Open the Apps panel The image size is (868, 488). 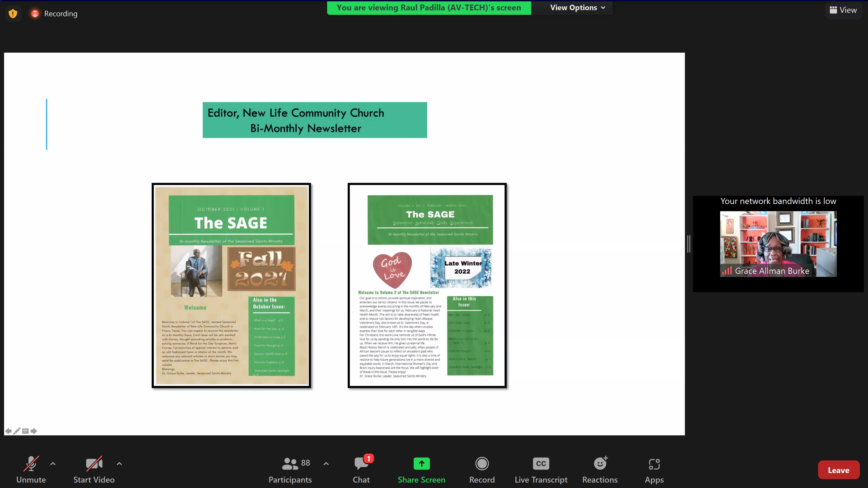654,469
